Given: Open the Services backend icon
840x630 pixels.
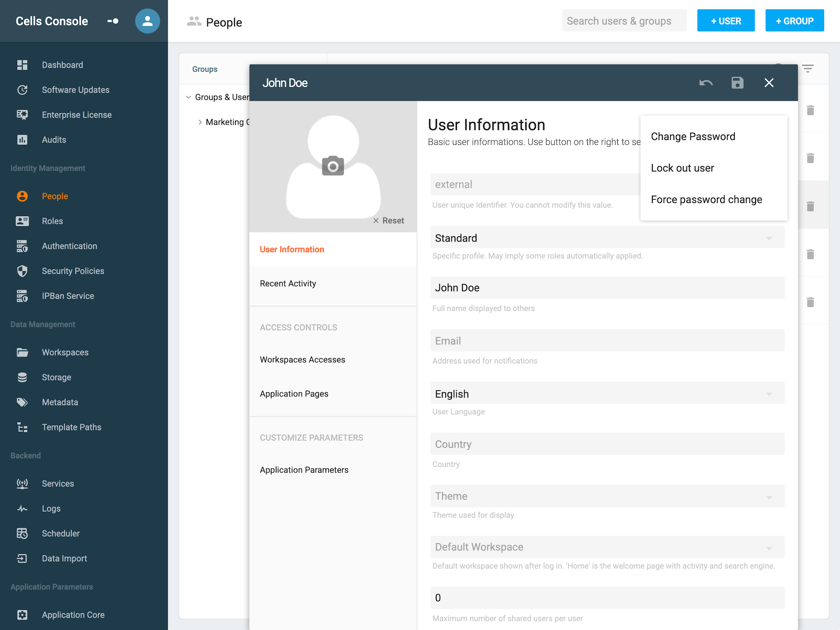Looking at the screenshot, I should pos(22,483).
